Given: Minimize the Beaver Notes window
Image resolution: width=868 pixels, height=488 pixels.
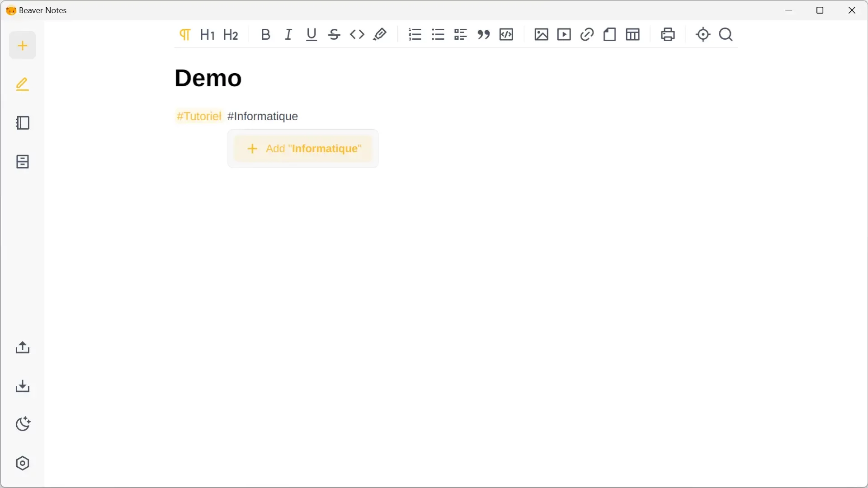Looking at the screenshot, I should [x=789, y=10].
